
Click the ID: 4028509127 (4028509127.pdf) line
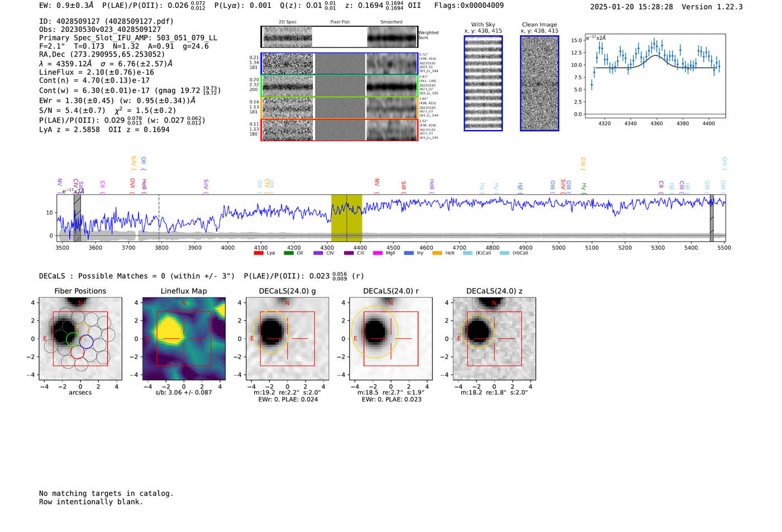pyautogui.click(x=106, y=21)
